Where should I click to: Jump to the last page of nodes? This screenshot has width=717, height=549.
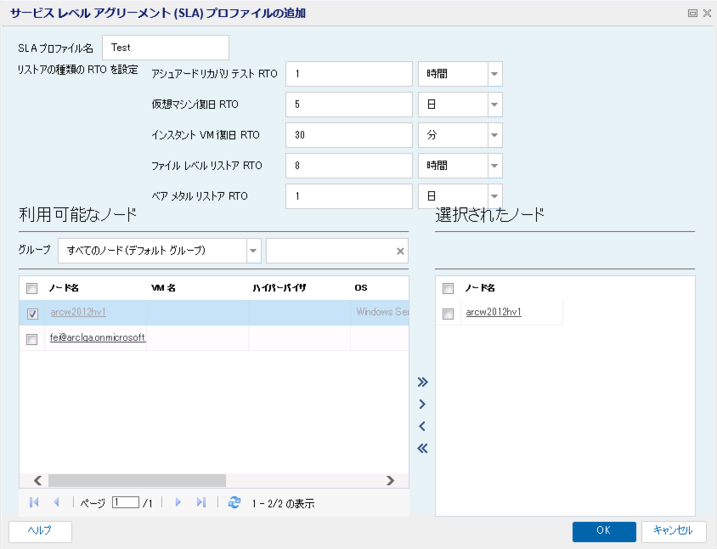coord(201,503)
